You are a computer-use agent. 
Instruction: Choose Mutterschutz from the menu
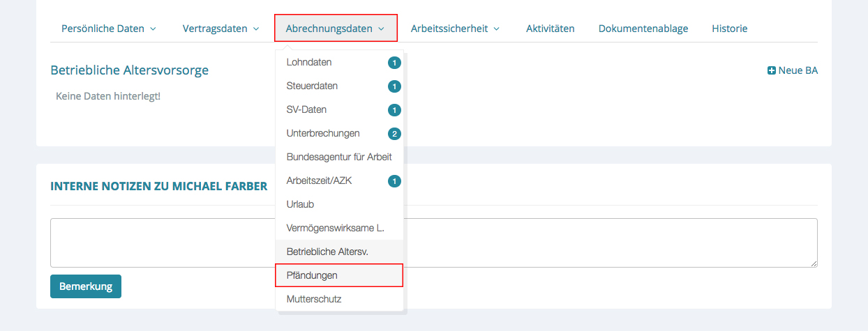(x=314, y=299)
